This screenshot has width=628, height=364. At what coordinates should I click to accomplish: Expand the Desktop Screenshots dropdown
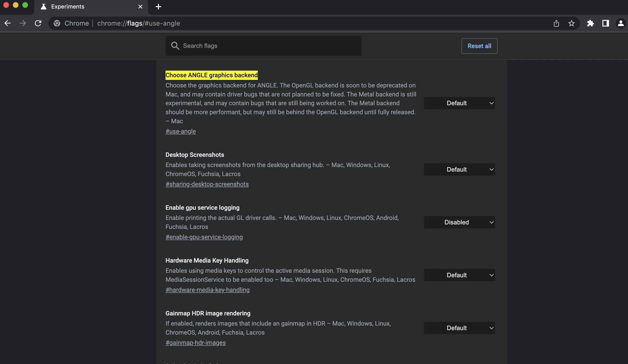459,169
